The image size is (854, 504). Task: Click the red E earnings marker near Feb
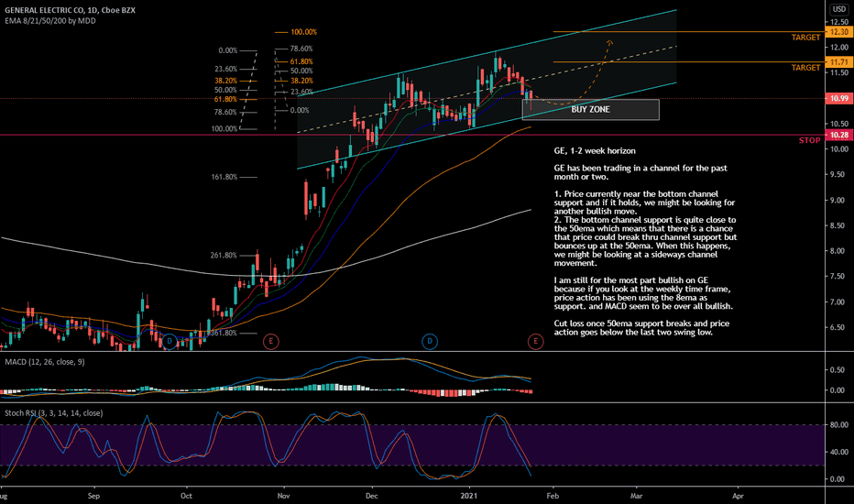tap(535, 342)
